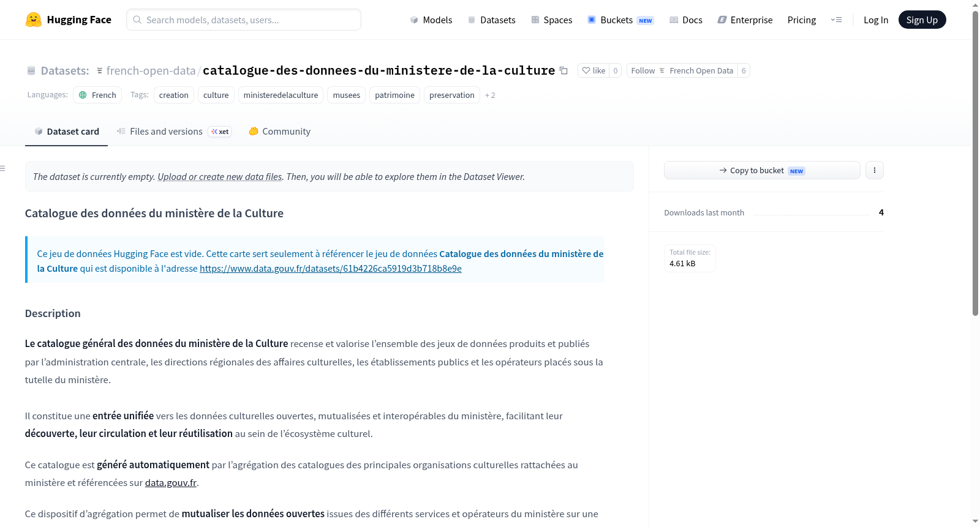This screenshot has width=980, height=527.
Task: Click the Hugging Face emoji logo
Action: click(34, 20)
